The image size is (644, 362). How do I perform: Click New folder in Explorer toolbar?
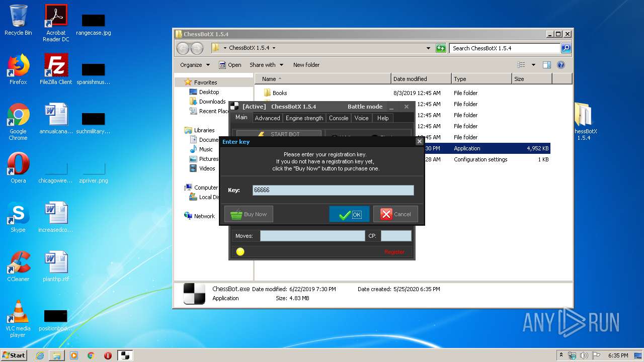[306, 65]
